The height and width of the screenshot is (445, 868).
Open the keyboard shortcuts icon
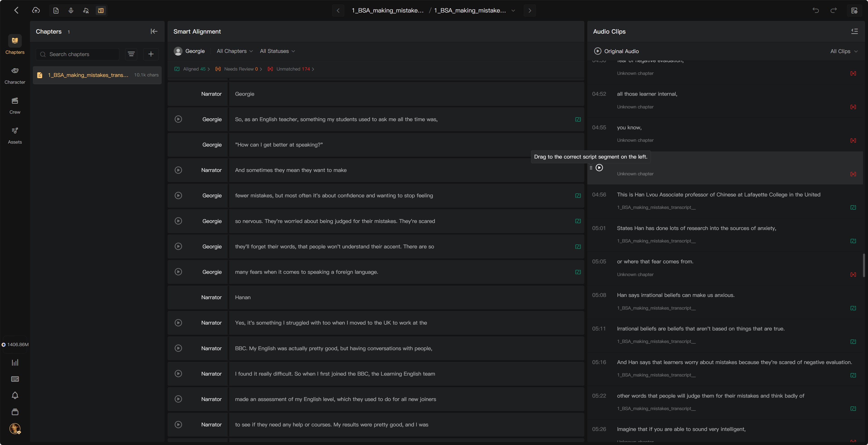[x=15, y=379]
